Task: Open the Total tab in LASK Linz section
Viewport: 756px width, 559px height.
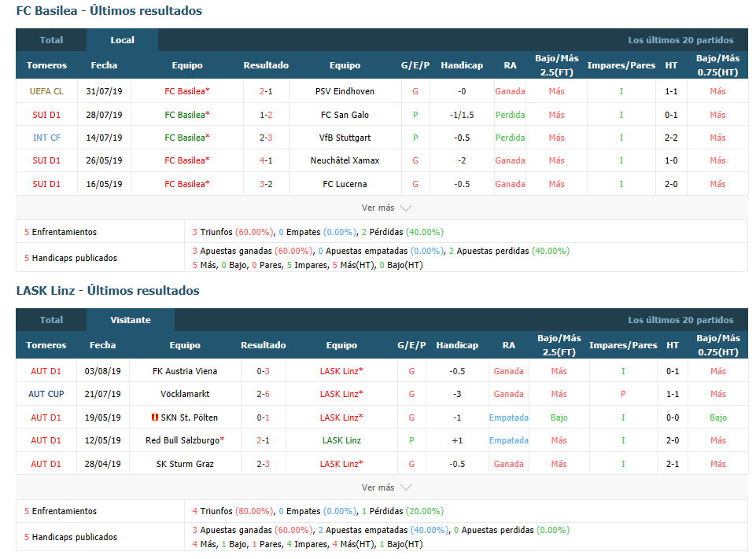Action: [51, 320]
